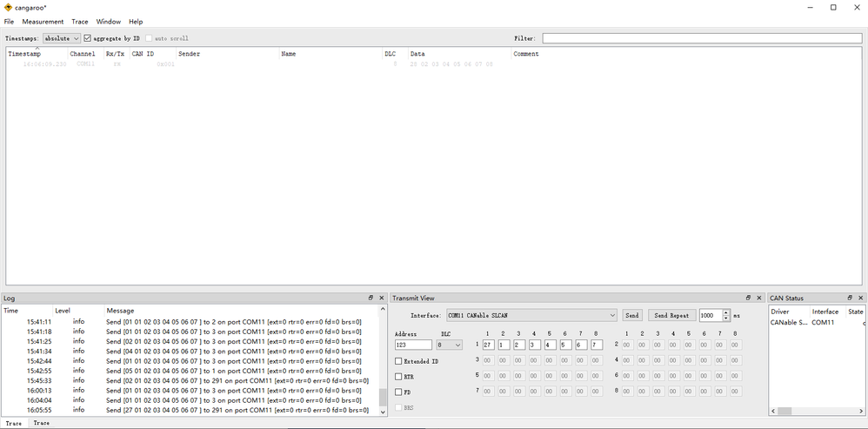Click the Driver column header in CAN Status

tap(790, 312)
